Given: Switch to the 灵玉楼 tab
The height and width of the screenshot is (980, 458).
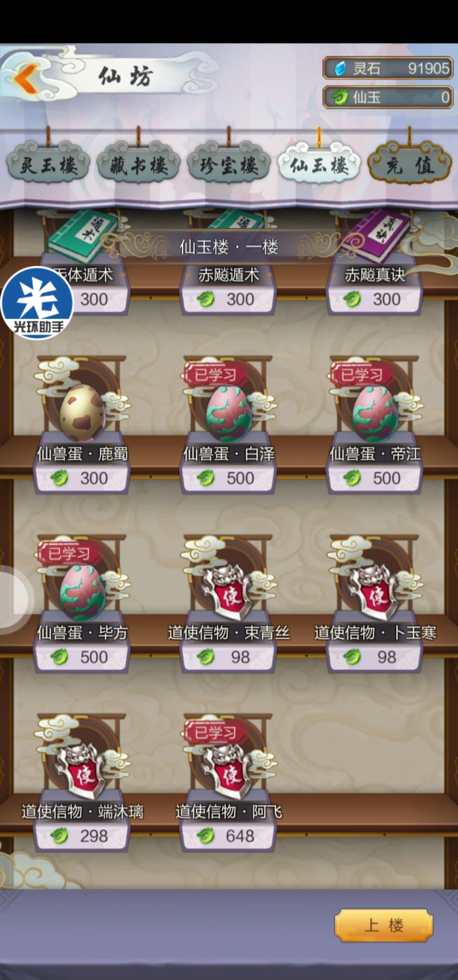Looking at the screenshot, I should click(48, 165).
